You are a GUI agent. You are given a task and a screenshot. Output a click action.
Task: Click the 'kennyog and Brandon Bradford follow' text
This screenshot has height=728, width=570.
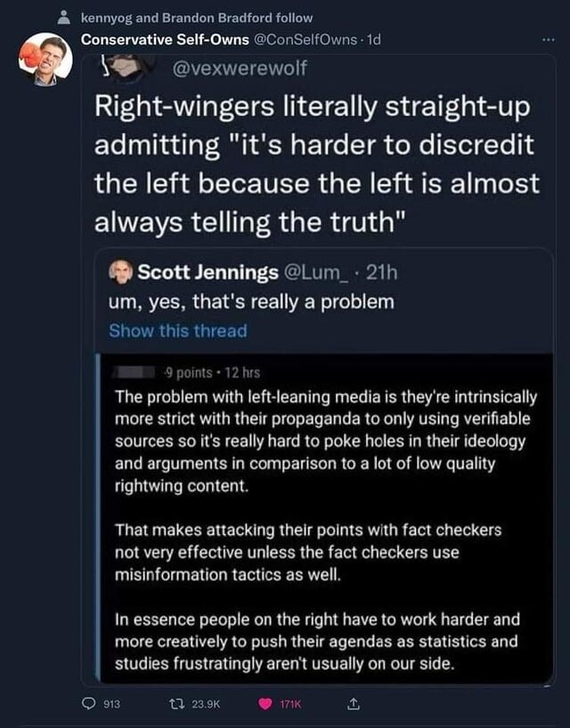(x=196, y=18)
